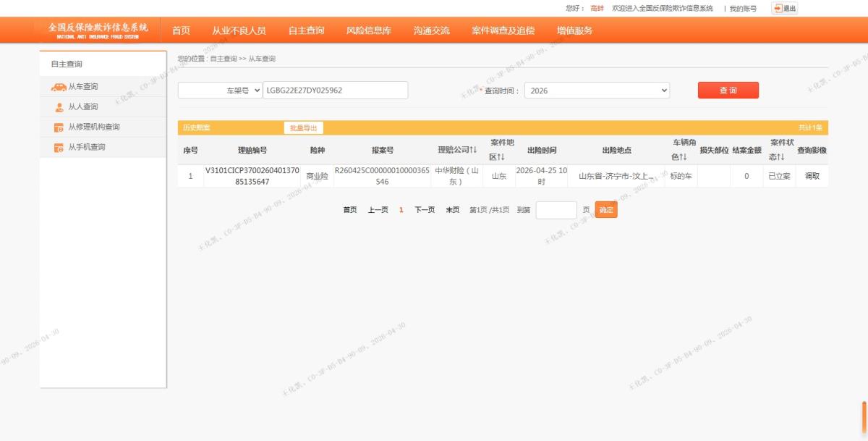Click the 中华财险（山东） cell

pyautogui.click(x=456, y=176)
